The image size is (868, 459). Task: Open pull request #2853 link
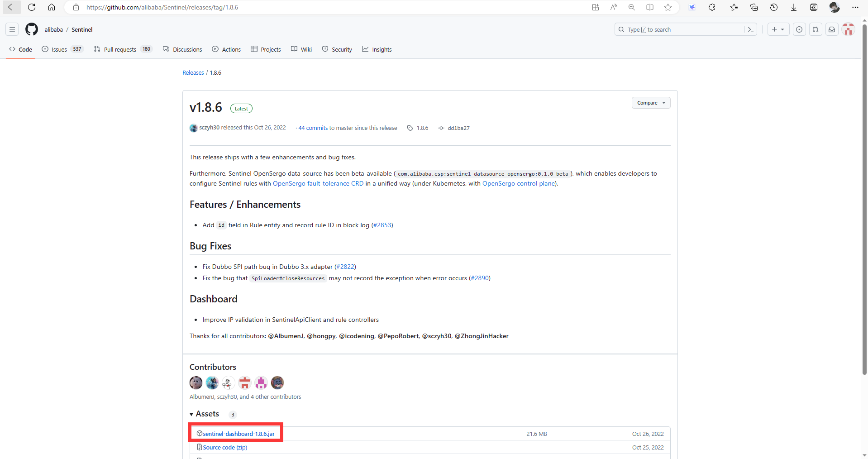click(x=382, y=225)
